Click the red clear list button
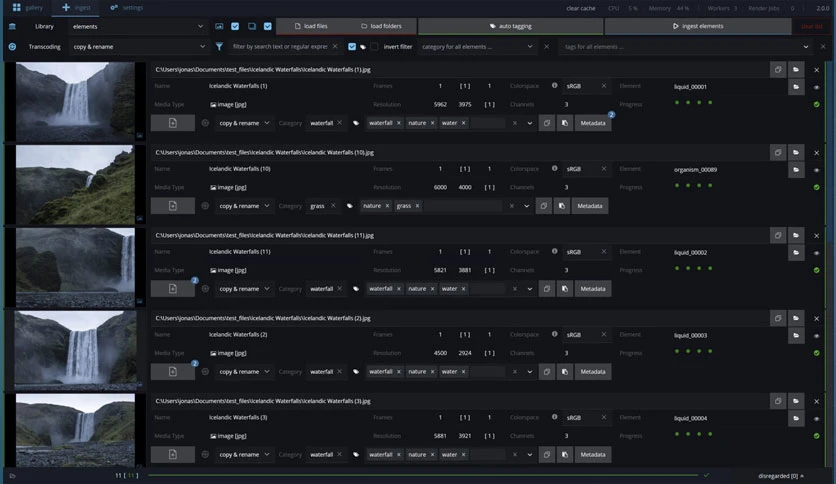This screenshot has width=836, height=484. click(811, 26)
